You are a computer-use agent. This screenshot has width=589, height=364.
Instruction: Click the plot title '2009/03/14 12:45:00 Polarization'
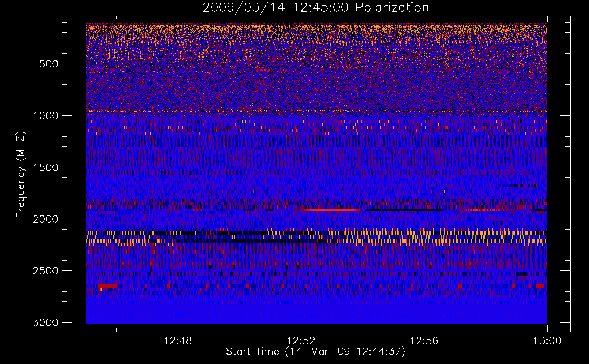pos(316,7)
